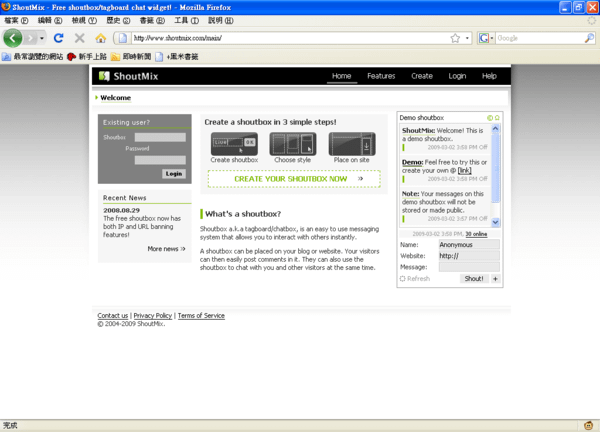
Task: Click CREATE YOUR SHOUTBOX NOW button
Action: pos(294,179)
